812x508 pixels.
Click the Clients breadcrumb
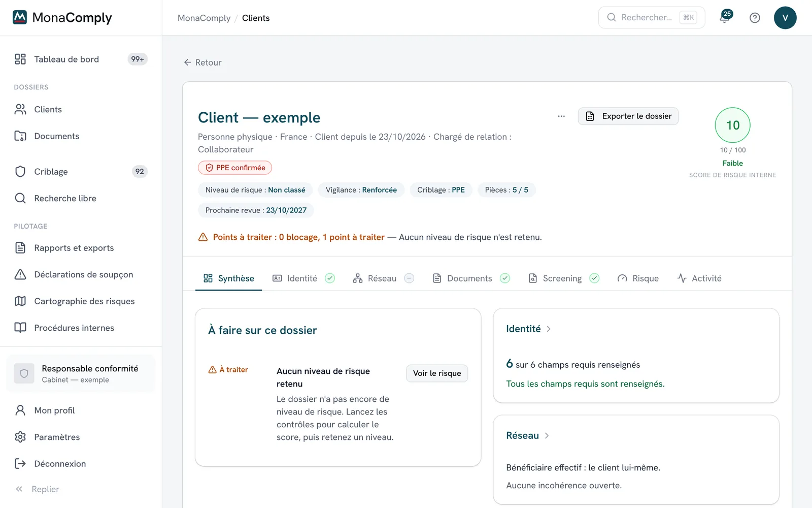(256, 18)
